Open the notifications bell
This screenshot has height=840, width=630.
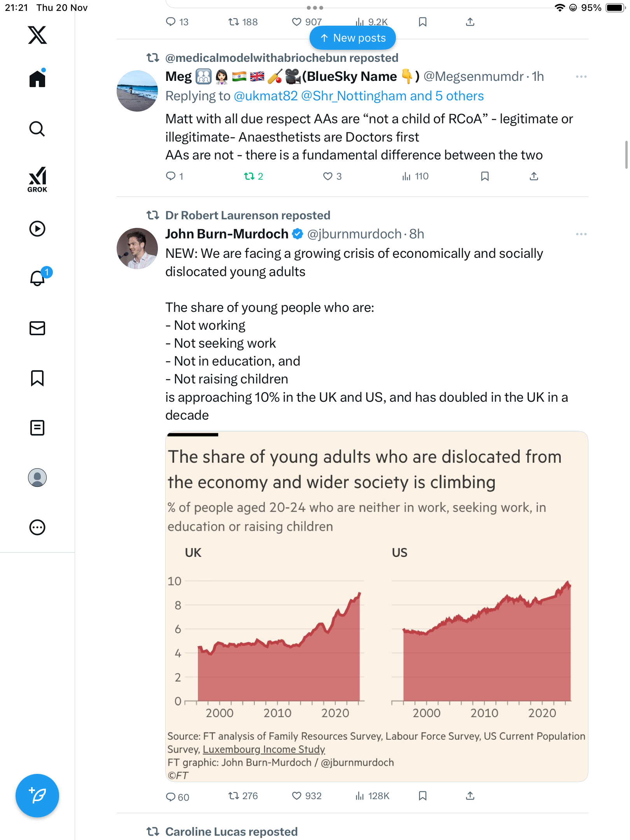coord(37,278)
